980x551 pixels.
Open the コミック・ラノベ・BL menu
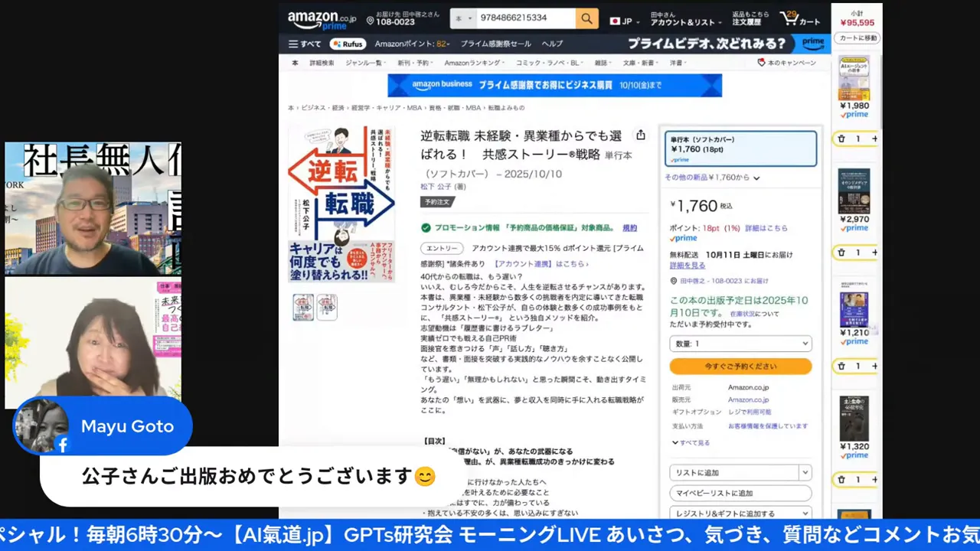[x=549, y=63]
